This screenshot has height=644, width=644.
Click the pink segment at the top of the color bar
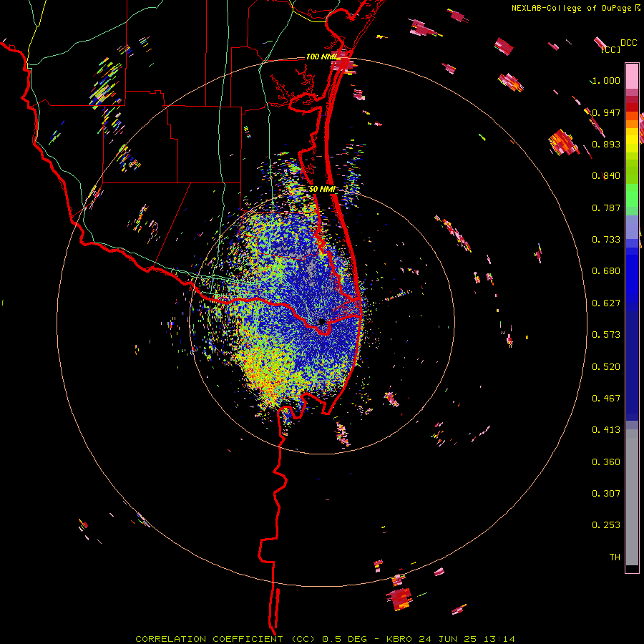point(632,77)
